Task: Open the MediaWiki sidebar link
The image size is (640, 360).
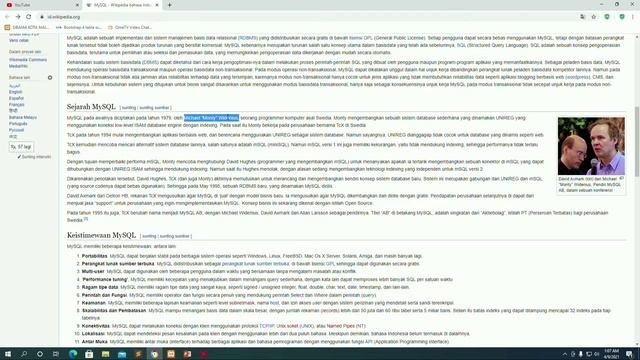Action: click(x=18, y=66)
